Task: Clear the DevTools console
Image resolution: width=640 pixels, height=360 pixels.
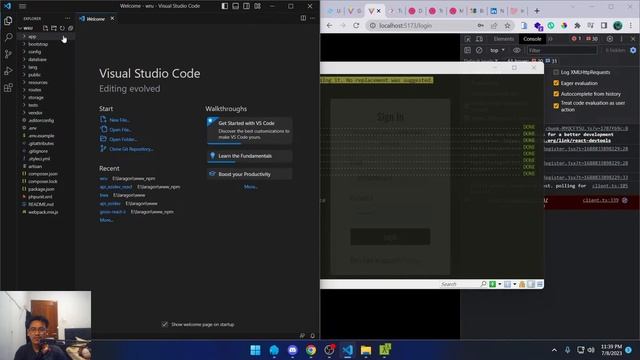Action: coord(479,50)
